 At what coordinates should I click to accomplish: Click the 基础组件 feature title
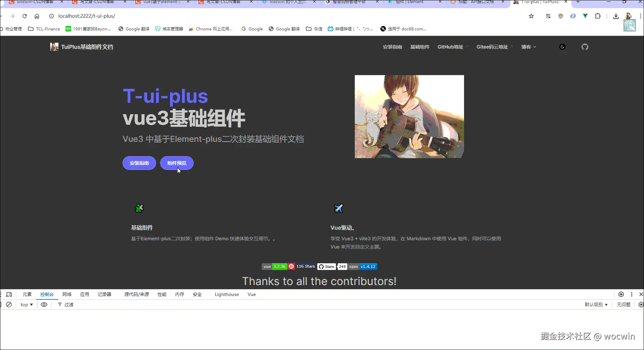(x=142, y=228)
